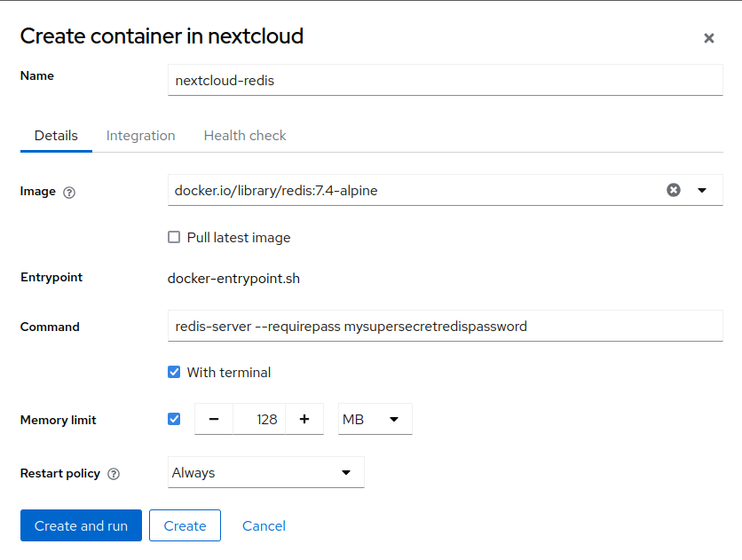The image size is (742, 560).
Task: Switch to the Integration tab
Action: tap(140, 136)
